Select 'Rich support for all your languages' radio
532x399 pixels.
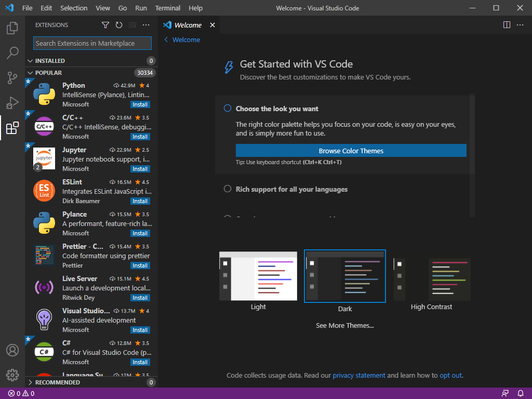click(228, 189)
